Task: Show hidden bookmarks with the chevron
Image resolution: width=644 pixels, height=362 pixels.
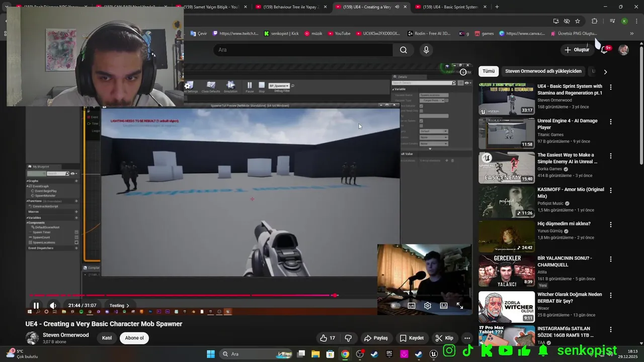Action: pos(632,34)
